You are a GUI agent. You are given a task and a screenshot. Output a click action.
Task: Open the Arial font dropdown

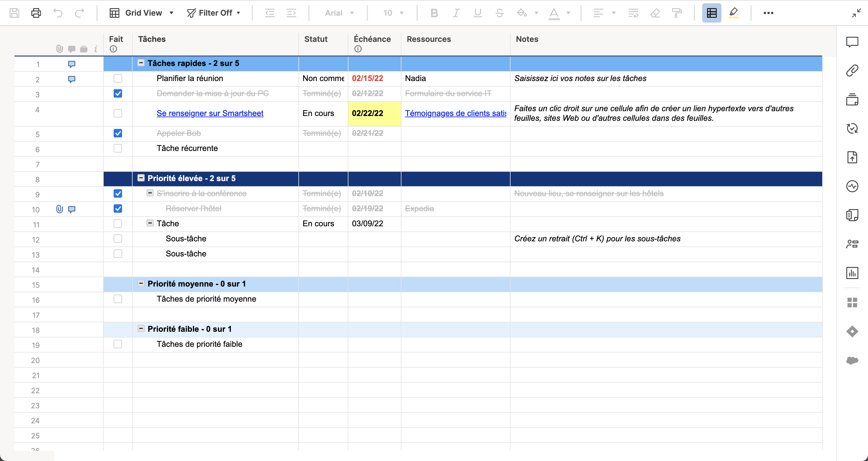tap(339, 13)
